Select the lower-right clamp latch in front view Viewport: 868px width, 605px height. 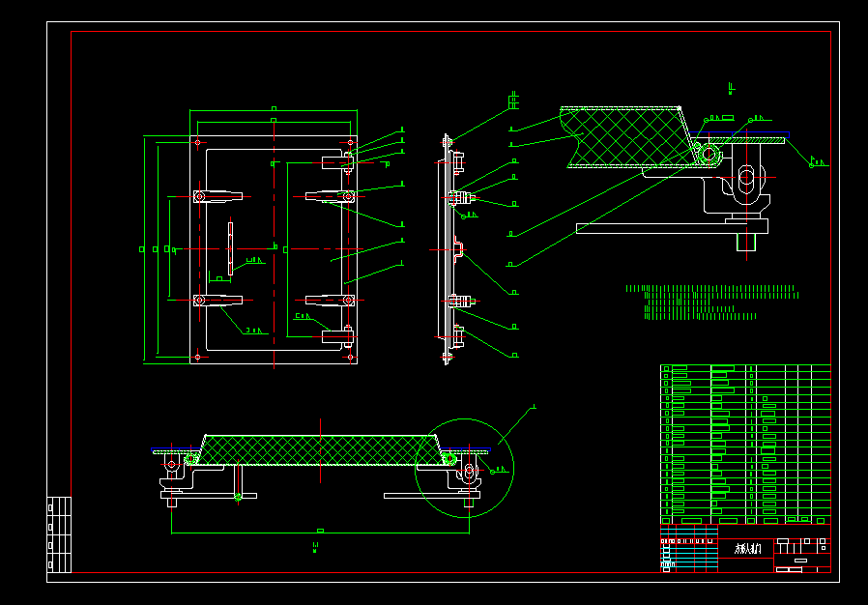330,301
